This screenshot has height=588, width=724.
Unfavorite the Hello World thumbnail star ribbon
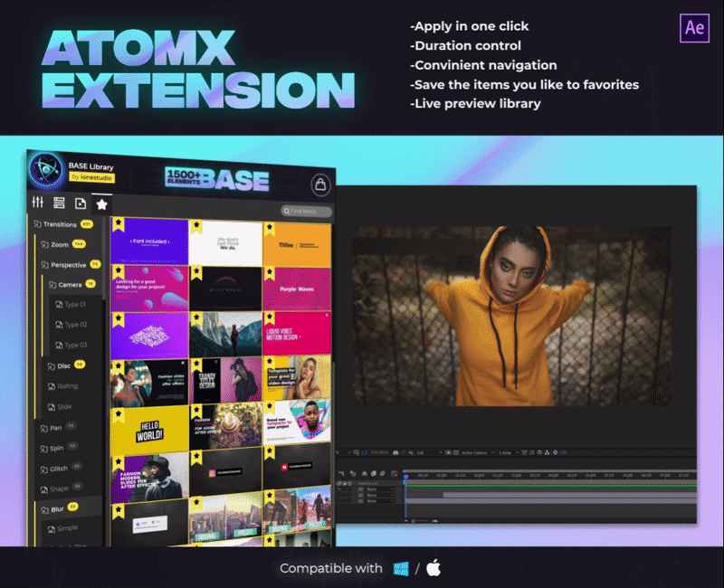coord(118,413)
